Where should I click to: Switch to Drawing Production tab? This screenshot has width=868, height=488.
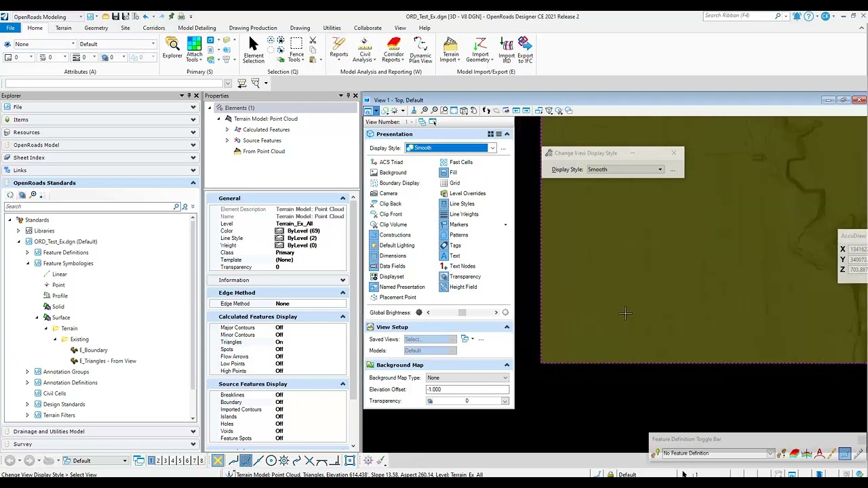click(253, 28)
